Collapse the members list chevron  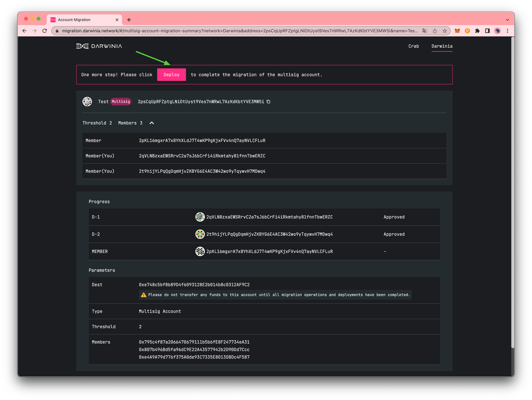click(152, 123)
